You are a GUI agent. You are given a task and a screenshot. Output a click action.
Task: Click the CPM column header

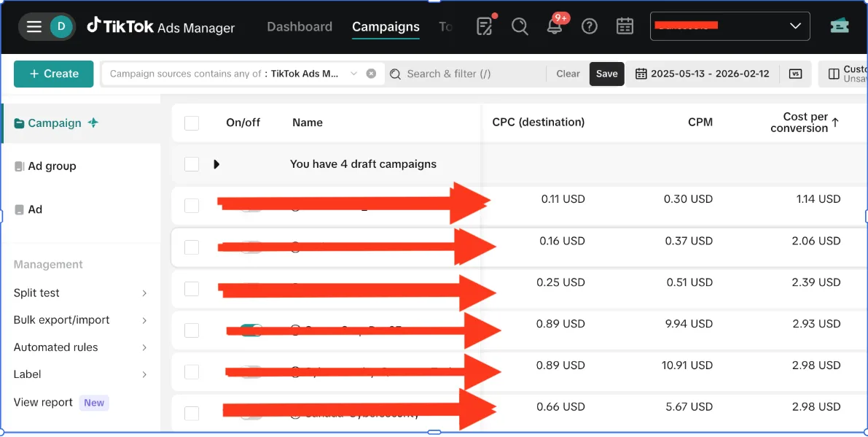point(700,123)
